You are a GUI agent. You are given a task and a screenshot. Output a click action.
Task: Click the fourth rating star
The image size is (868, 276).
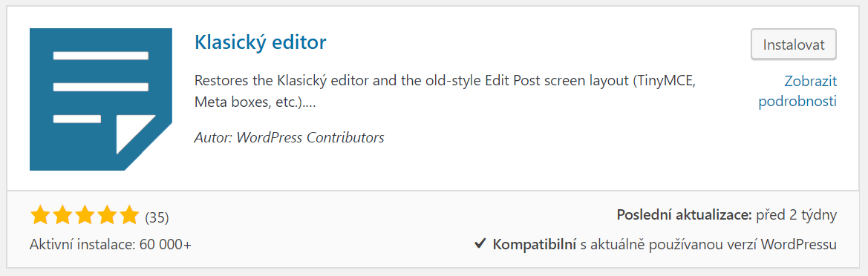click(x=106, y=215)
